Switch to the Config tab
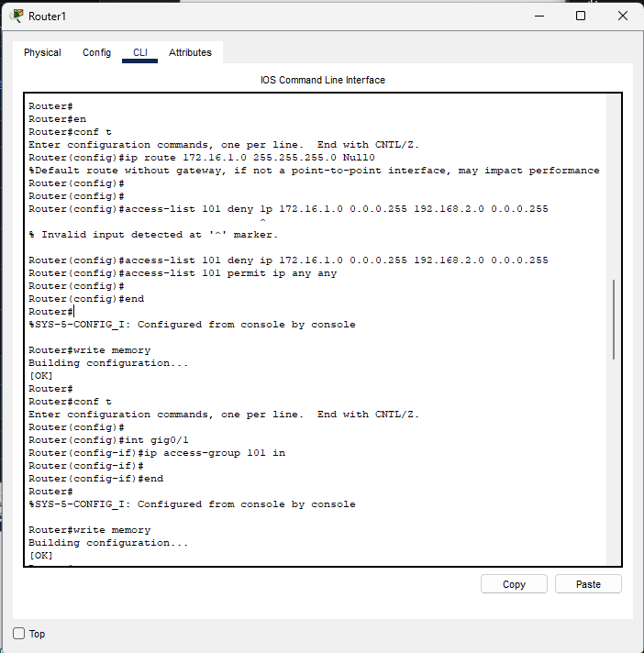The height and width of the screenshot is (653, 644). pyautogui.click(x=96, y=52)
